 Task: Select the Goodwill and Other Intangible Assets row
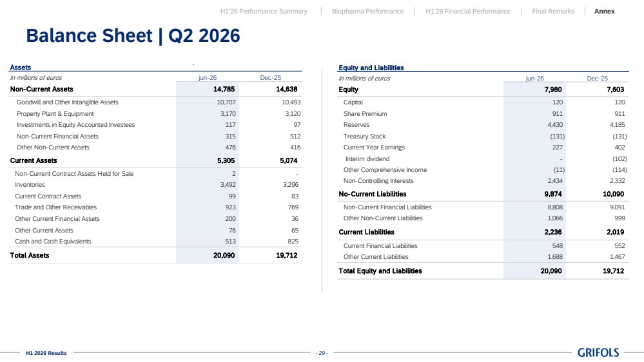click(155, 102)
